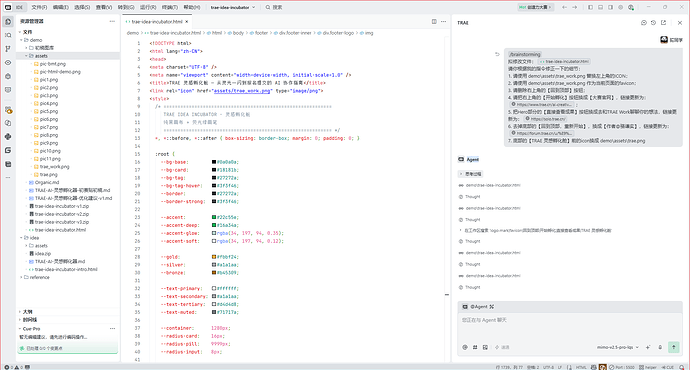The height and width of the screenshot is (370, 690).
Task: Toggle the bottom panel layout
Action: [x=601, y=7]
